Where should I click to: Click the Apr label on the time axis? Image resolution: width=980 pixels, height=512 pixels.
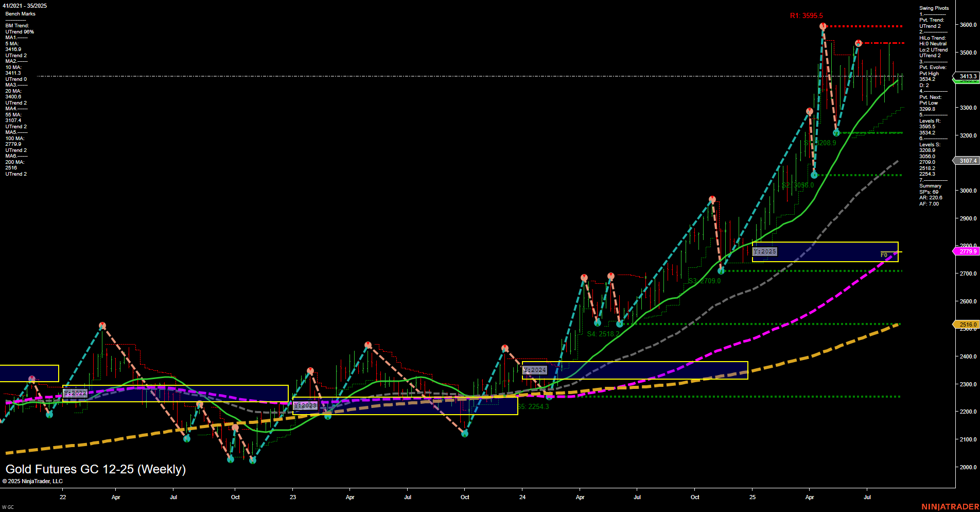click(116, 498)
